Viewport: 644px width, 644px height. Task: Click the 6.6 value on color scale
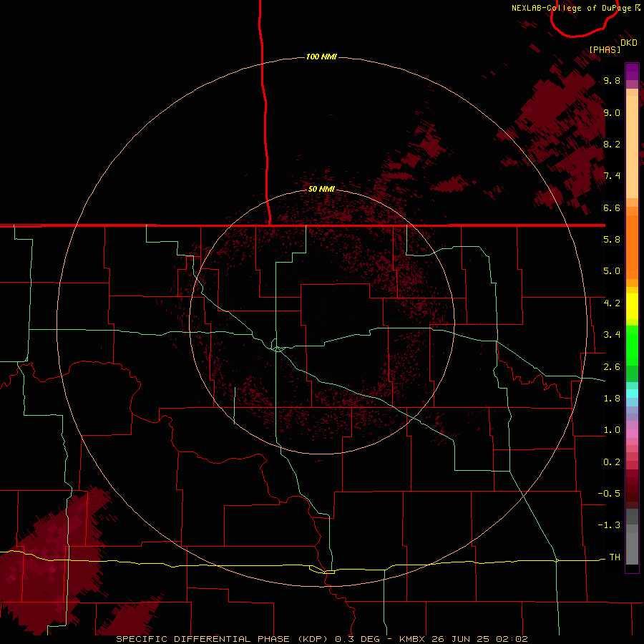click(x=612, y=208)
